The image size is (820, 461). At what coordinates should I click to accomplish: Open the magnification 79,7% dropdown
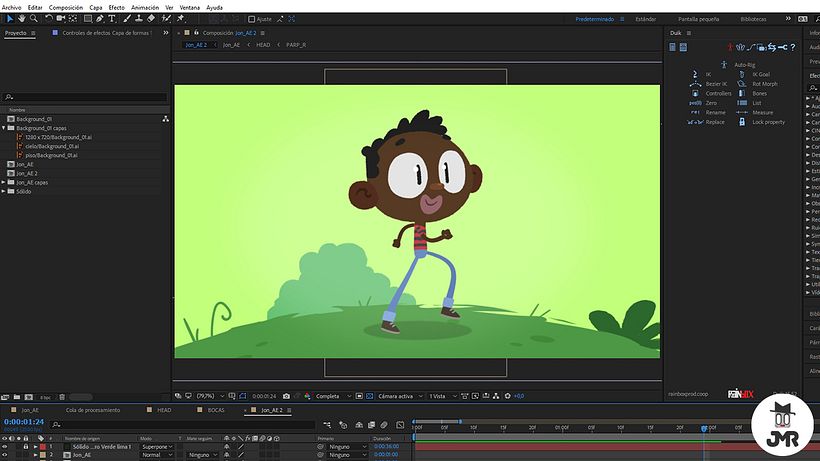pyautogui.click(x=210, y=396)
